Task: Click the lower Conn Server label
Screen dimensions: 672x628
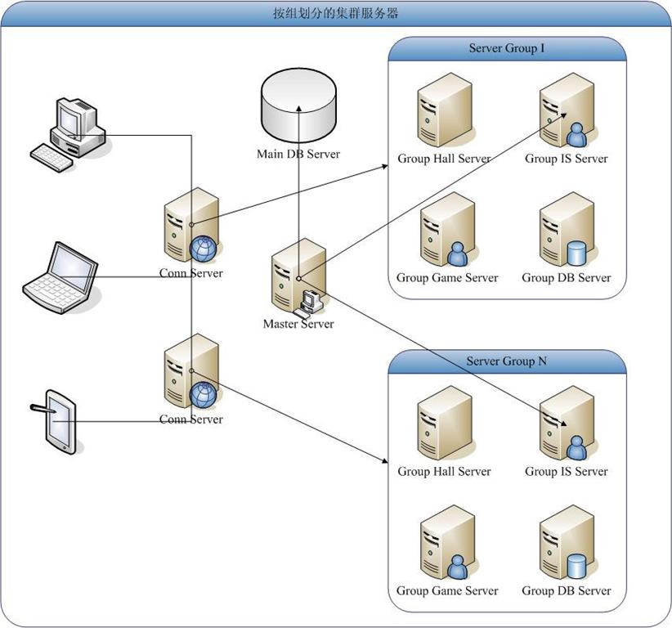Action: [190, 419]
